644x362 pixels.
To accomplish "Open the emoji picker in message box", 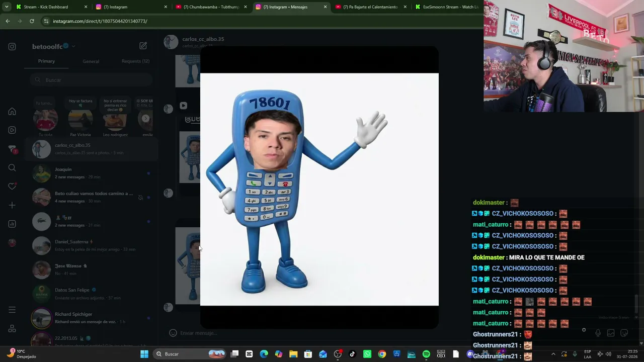I will (173, 333).
